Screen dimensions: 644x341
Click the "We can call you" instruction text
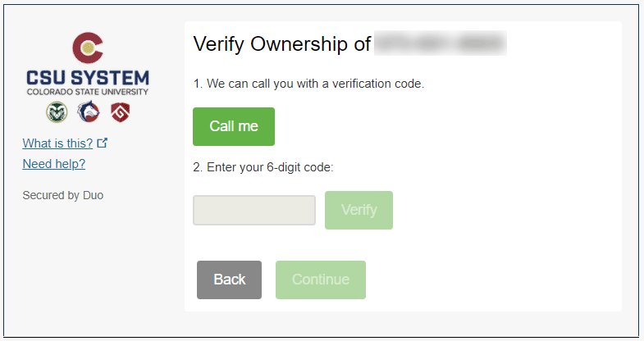tap(308, 84)
